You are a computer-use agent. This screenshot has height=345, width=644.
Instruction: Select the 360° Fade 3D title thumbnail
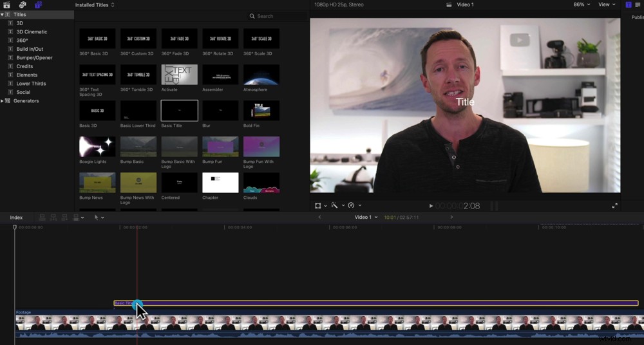pos(180,39)
